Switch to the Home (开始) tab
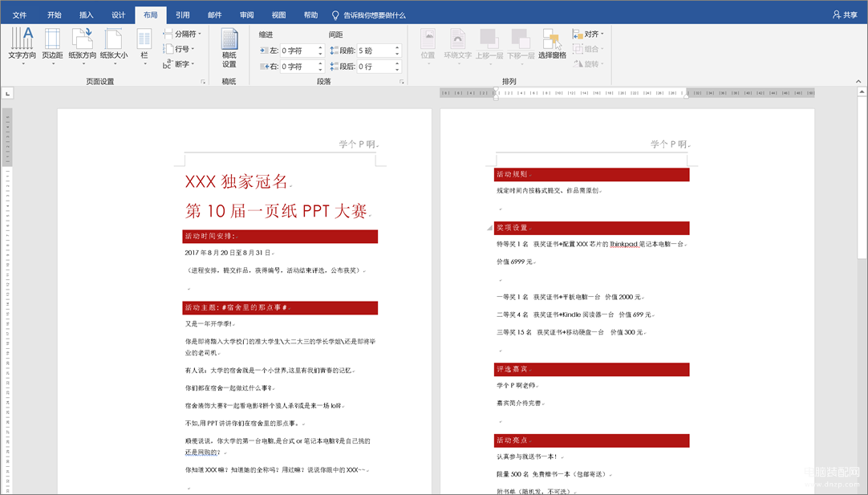Viewport: 868px width, 495px height. [x=55, y=15]
